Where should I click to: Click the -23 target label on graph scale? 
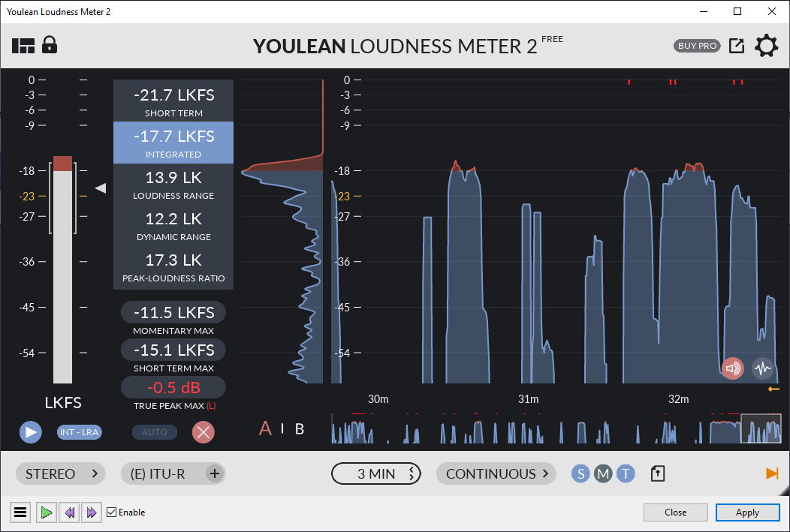(344, 197)
